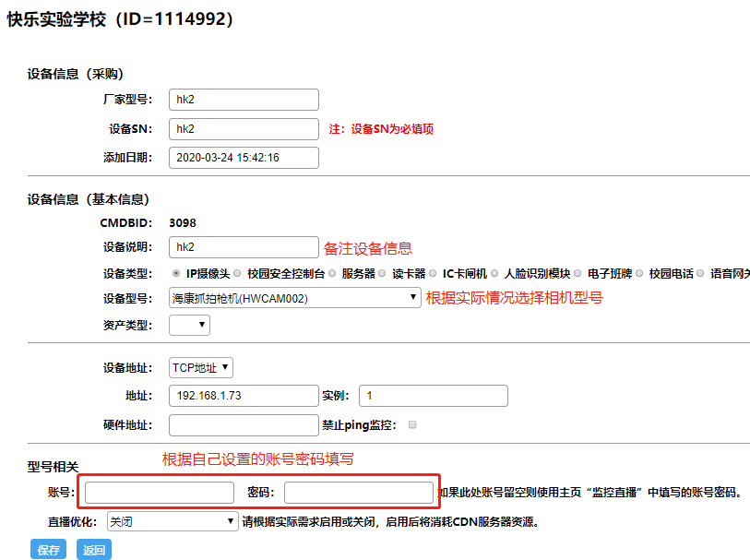750x560 pixels.
Task: Click the 保存 button
Action: pyautogui.click(x=49, y=551)
